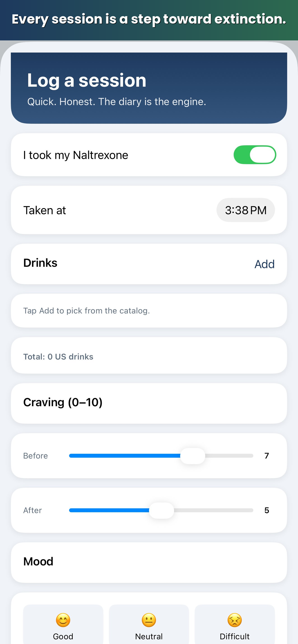Tap the Log a session header
Viewport: 298px width, 644px height.
[87, 80]
